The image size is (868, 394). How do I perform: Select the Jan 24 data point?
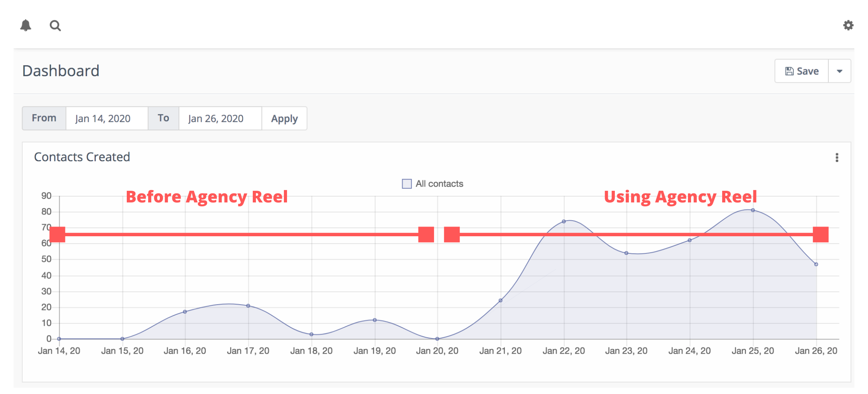pos(689,240)
